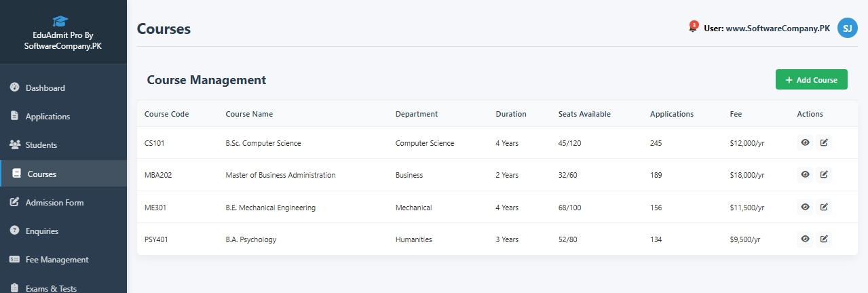Click the Exams & Tests clipboard icon

(14, 288)
